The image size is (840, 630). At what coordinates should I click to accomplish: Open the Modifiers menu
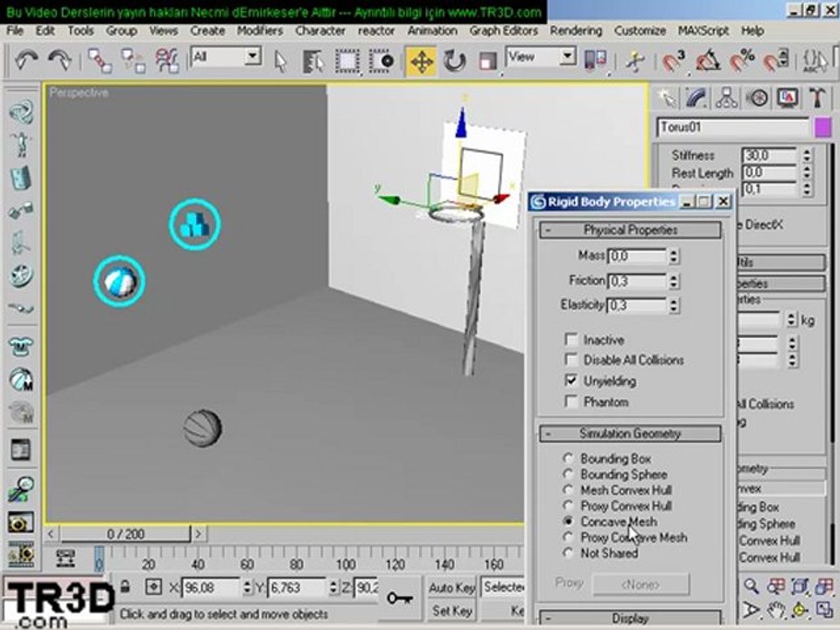pos(260,31)
